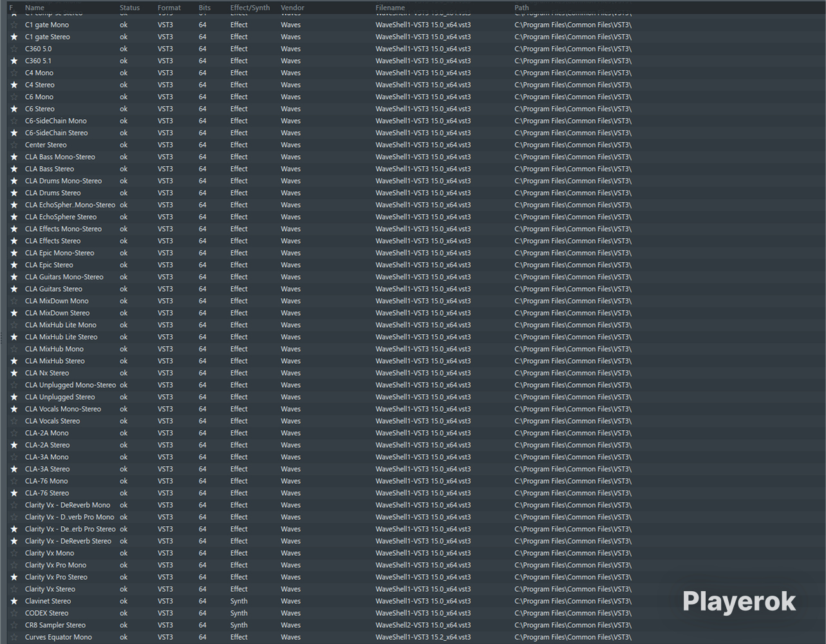Select the 'C4 Mono' plugin name
Viewport: 826px width, 644px height.
39,73
